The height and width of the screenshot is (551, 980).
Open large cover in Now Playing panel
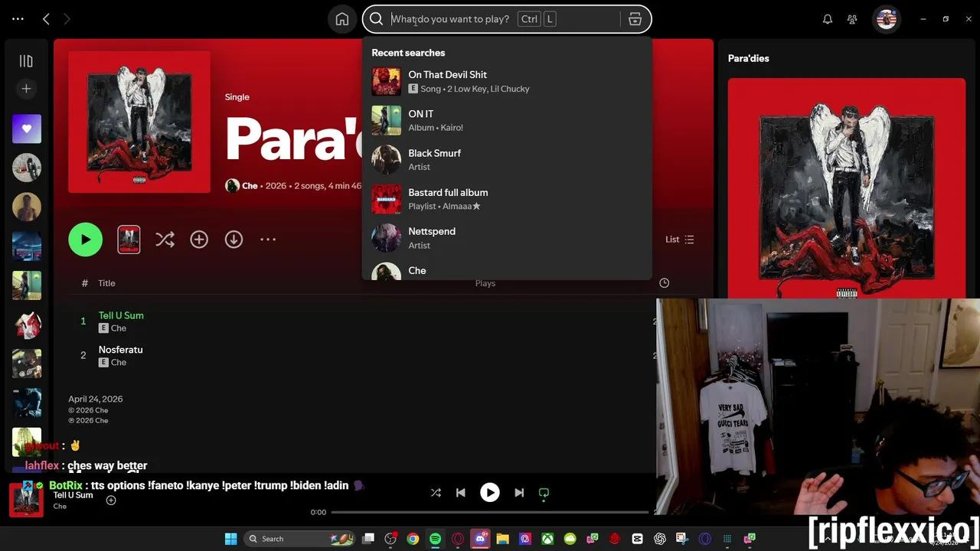(x=846, y=188)
